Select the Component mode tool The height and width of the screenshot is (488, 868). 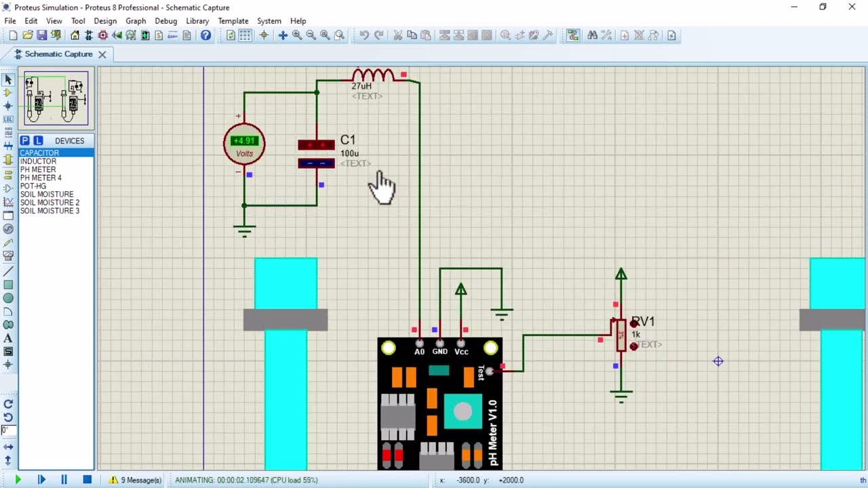point(9,93)
